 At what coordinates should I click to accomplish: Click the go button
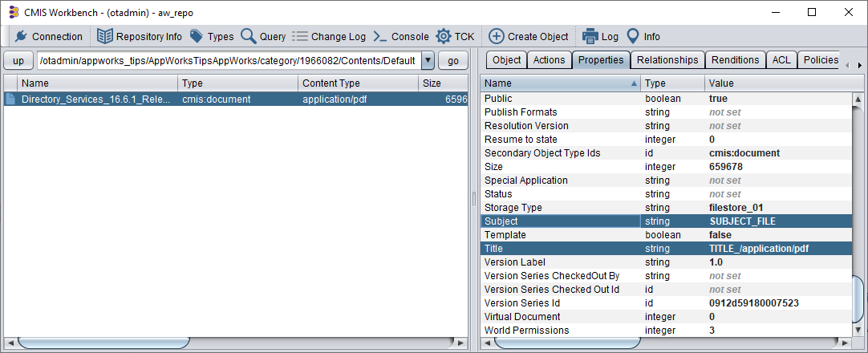pos(453,61)
